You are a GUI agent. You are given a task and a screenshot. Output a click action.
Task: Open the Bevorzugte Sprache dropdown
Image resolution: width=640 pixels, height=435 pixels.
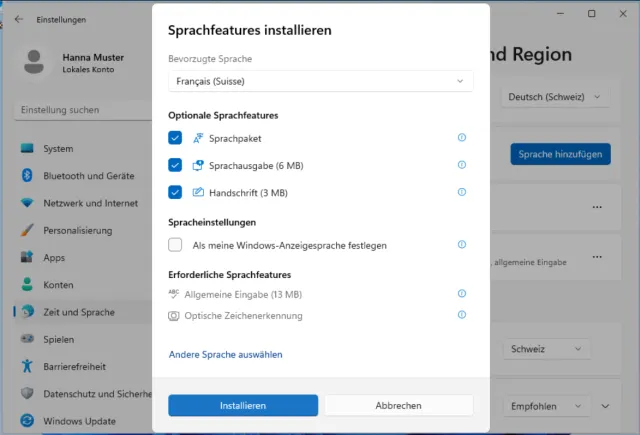320,81
